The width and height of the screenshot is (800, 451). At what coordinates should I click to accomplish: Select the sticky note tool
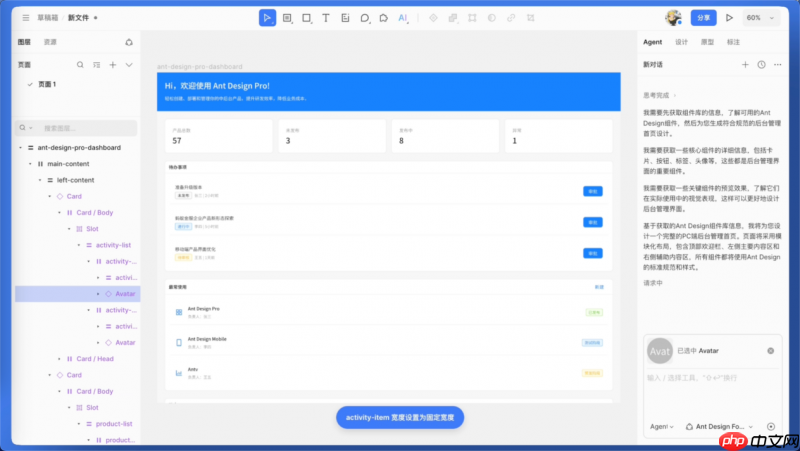pos(345,18)
